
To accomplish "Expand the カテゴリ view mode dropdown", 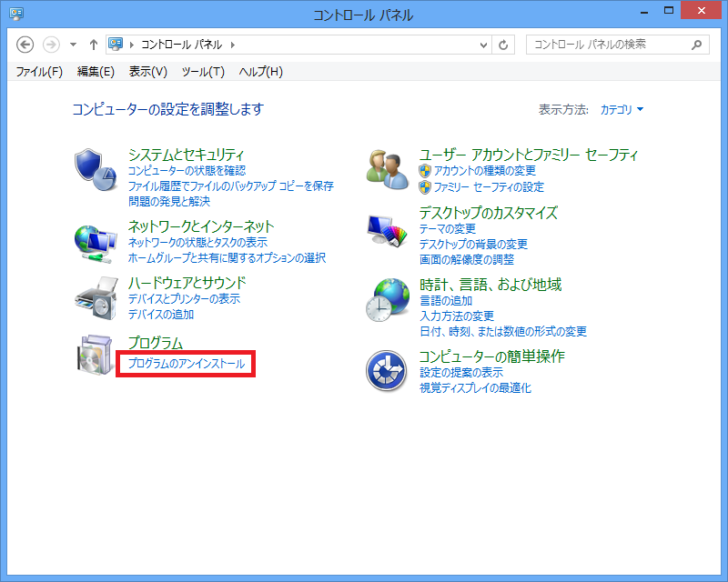I will [622, 110].
